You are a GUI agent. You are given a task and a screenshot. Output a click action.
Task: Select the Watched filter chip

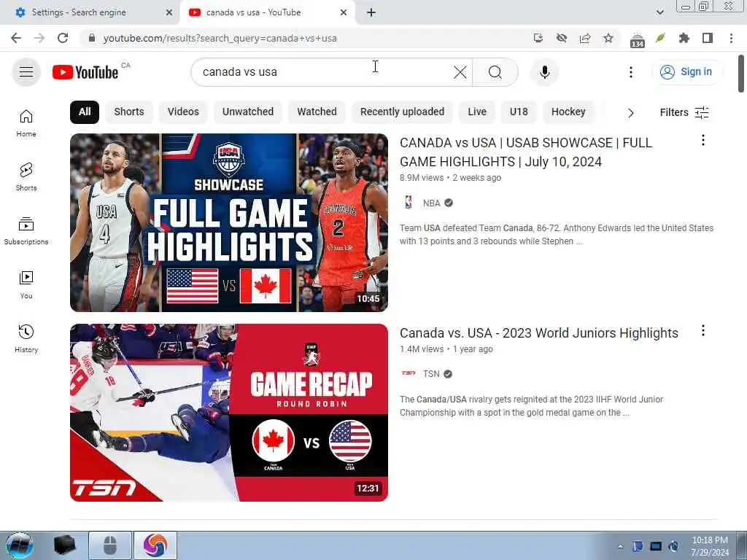(317, 112)
